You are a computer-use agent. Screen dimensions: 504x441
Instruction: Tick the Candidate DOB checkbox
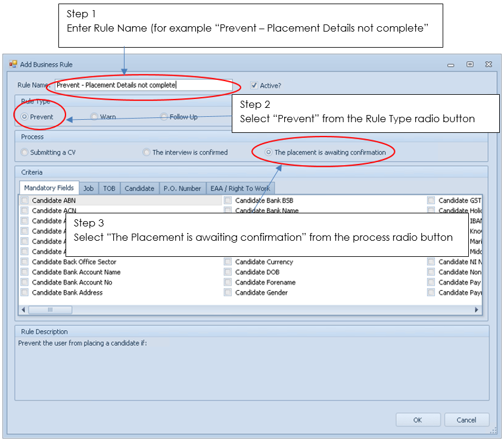[228, 272]
